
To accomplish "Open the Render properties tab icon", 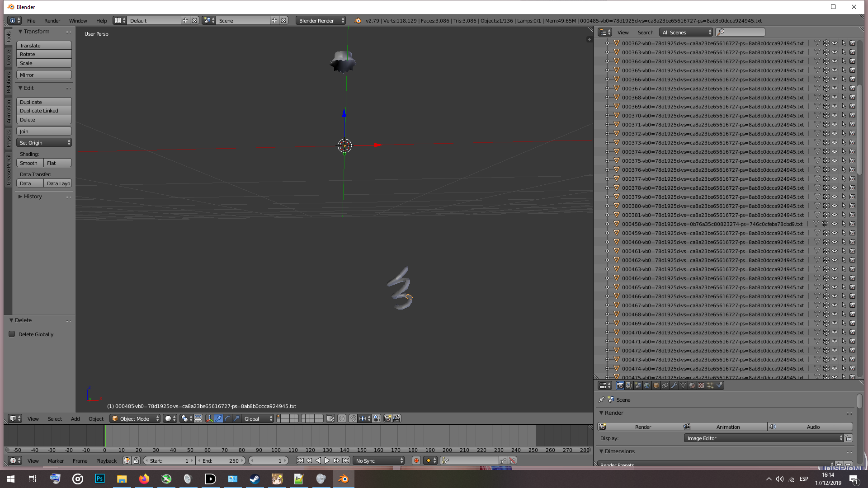I will [620, 385].
